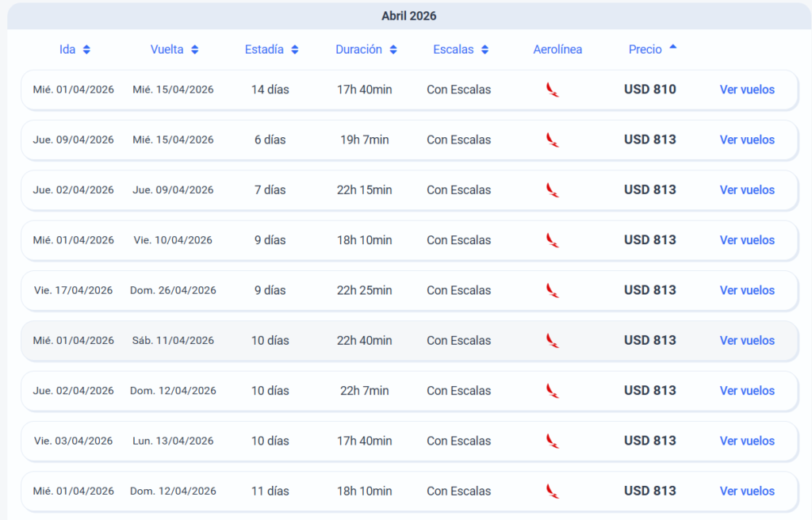Click the Duración sort arrows icon
The image size is (812, 520).
click(393, 49)
